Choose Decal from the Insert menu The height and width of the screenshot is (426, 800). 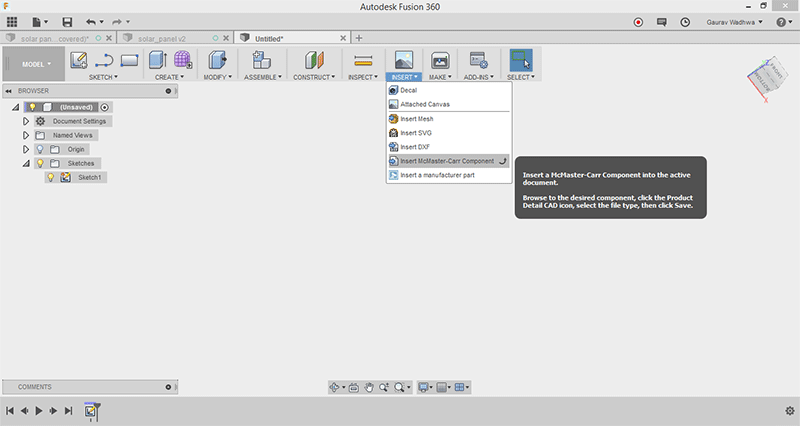tap(449, 90)
